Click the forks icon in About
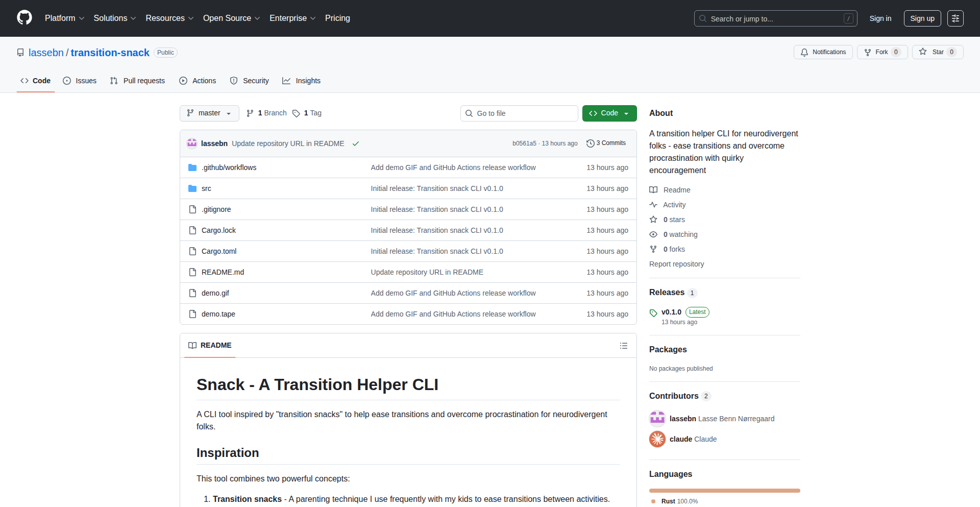The width and height of the screenshot is (980, 507). coord(653,249)
